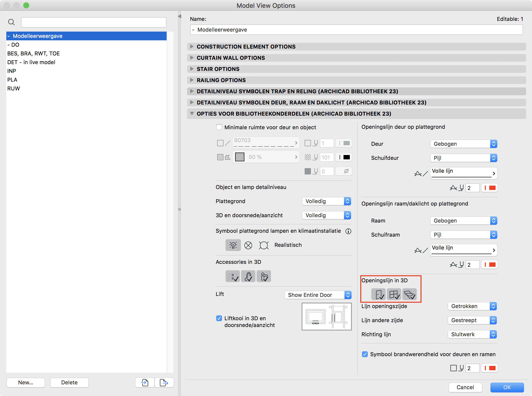
Task: Click the black pen swatch beside 101
Action: click(344, 157)
